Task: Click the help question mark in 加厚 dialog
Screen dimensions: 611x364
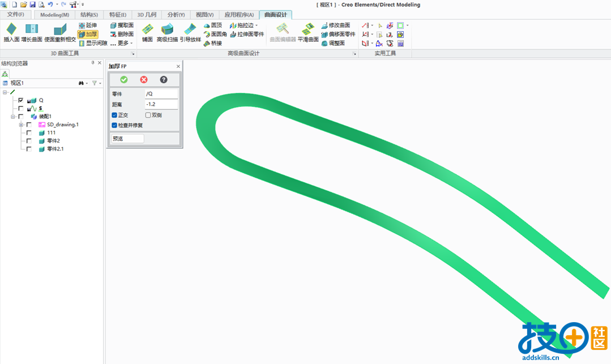Action: coord(164,79)
